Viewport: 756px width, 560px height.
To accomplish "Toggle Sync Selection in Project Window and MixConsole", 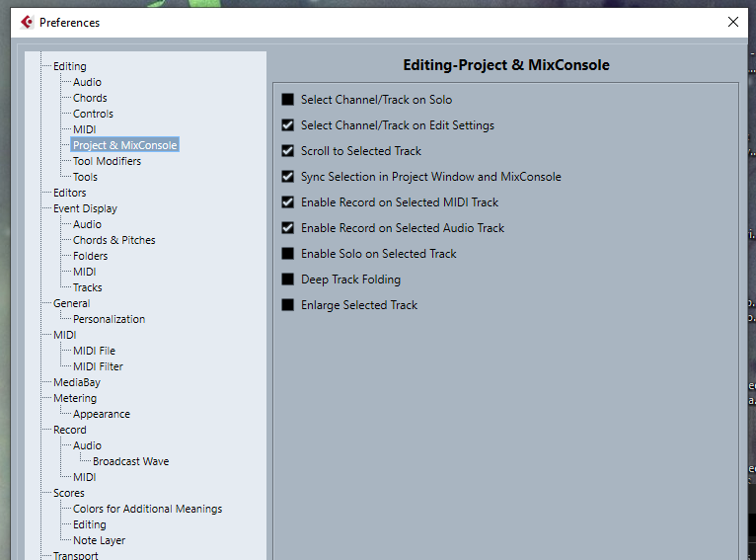I will pyautogui.click(x=288, y=177).
